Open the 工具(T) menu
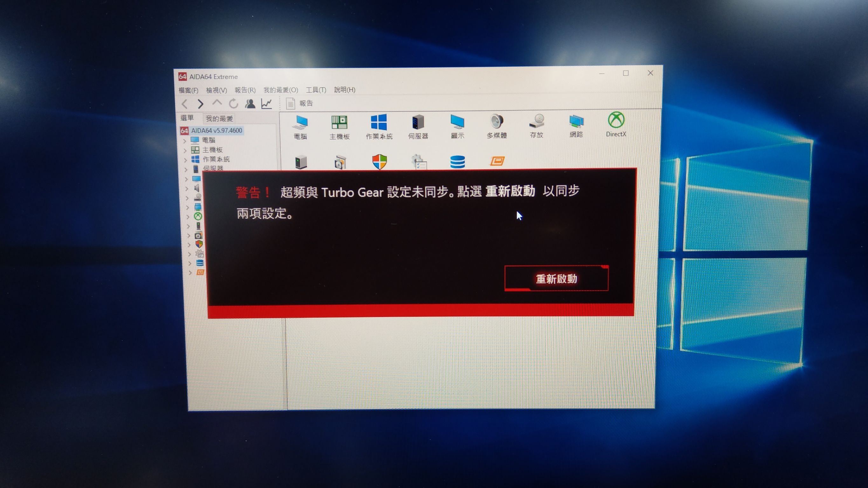This screenshot has height=488, width=868. pos(316,90)
